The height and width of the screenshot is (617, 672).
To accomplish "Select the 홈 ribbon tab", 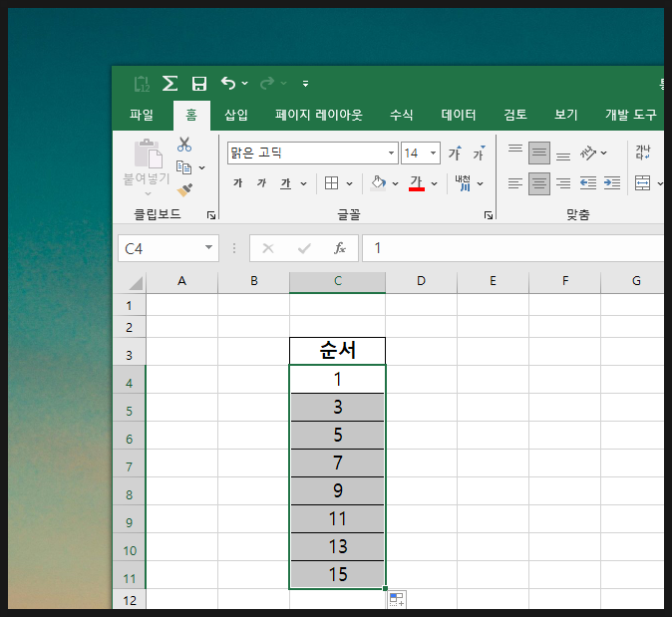I will click(191, 115).
